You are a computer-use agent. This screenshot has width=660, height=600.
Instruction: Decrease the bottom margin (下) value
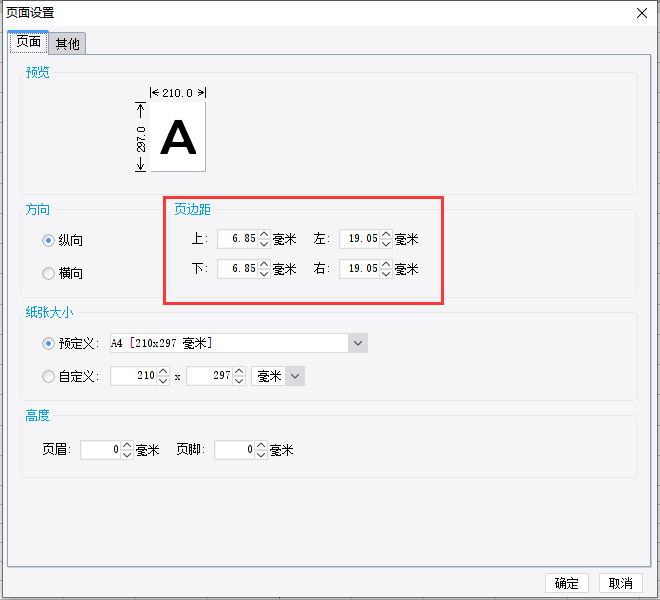coord(264,274)
